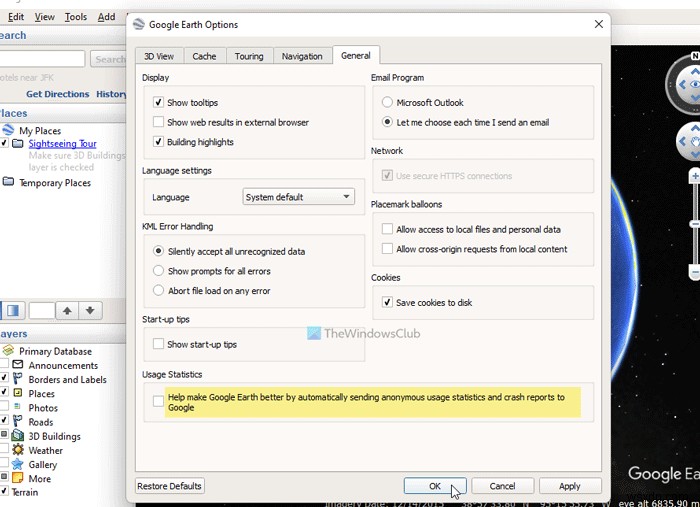The height and width of the screenshot is (507, 700).
Task: Click the move-up arrow in Places panel
Action: (x=67, y=311)
